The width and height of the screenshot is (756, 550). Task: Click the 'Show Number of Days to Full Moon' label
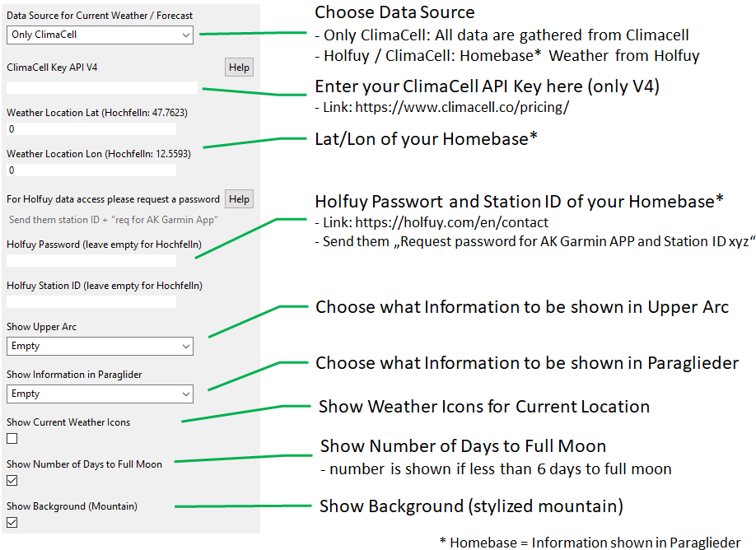point(84,464)
